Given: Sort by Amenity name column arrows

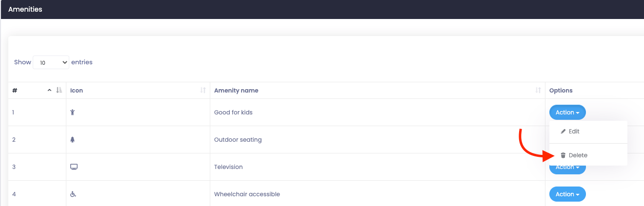Looking at the screenshot, I should [538, 91].
